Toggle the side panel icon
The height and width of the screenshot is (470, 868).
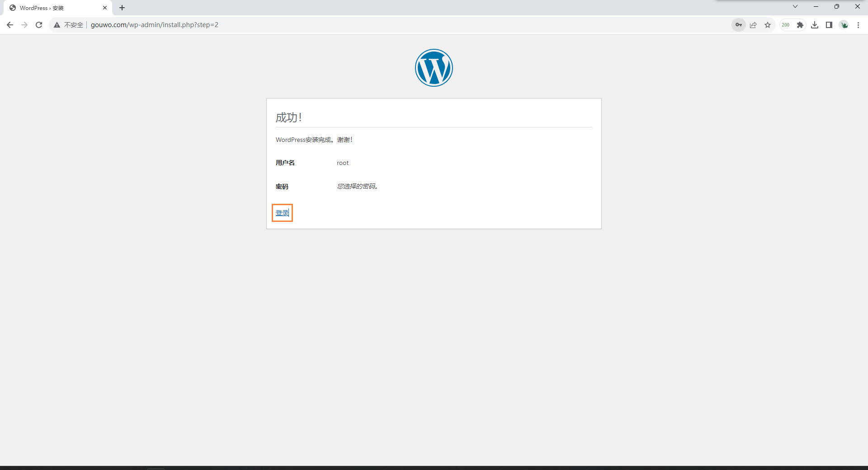coord(829,25)
